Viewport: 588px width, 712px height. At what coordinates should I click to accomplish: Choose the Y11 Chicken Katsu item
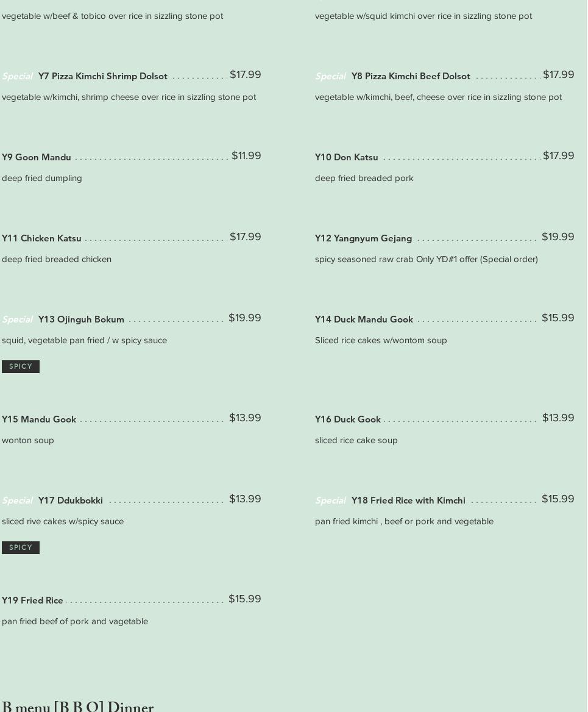[41, 238]
